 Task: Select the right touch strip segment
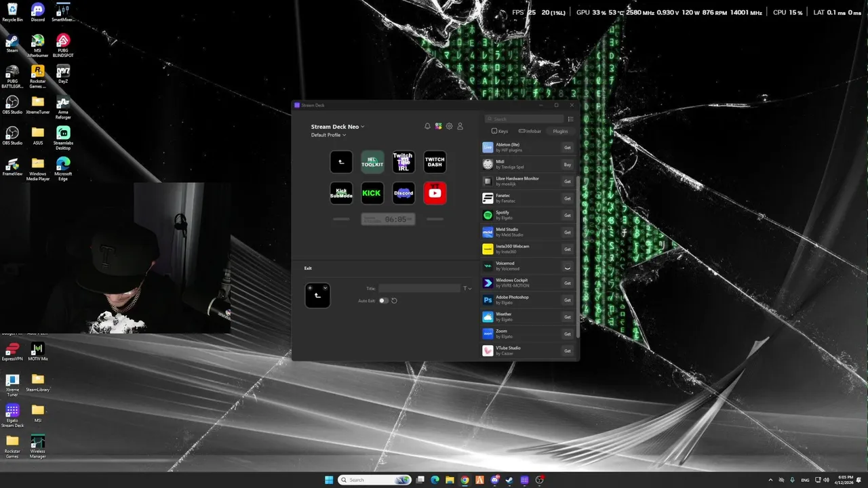click(435, 219)
